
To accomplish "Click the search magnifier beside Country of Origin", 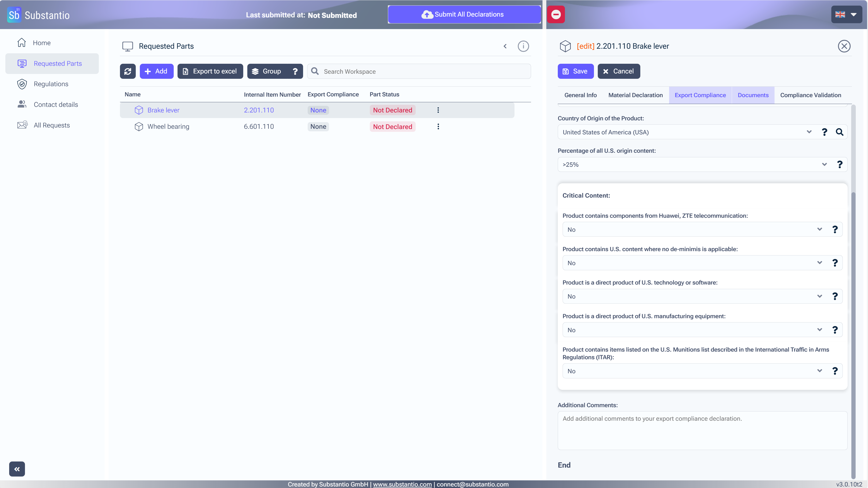I will (x=839, y=132).
